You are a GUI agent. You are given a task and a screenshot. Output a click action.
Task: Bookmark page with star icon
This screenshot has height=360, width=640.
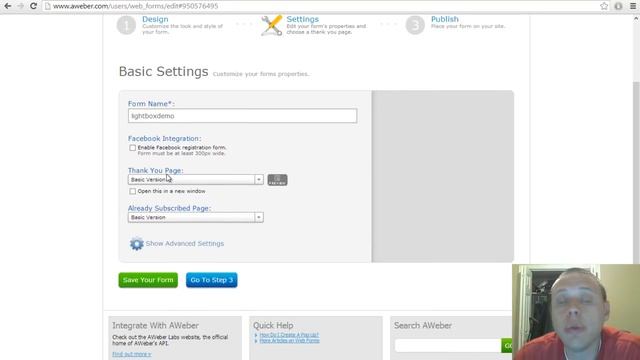[x=604, y=6]
